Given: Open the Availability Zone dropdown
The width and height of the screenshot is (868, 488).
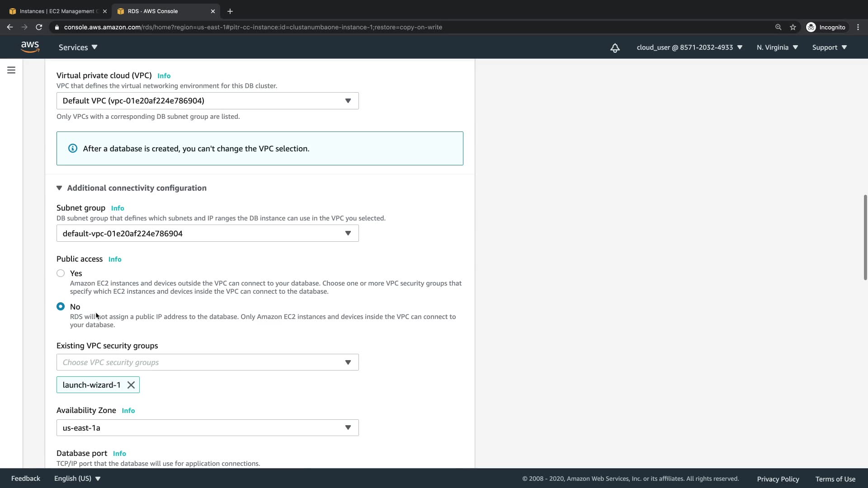Looking at the screenshot, I should (208, 428).
